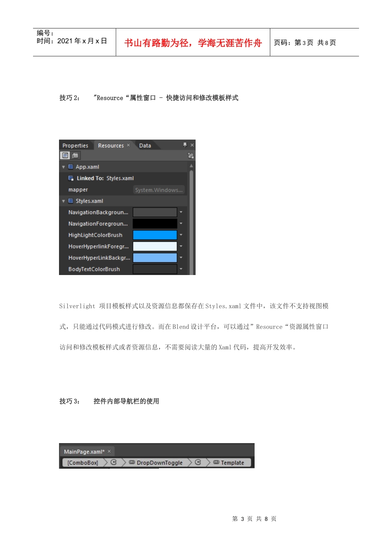The image size is (392, 555).
Task: Open the HoverHyperlinkForeground dropdown arrow
Action: pos(181,246)
